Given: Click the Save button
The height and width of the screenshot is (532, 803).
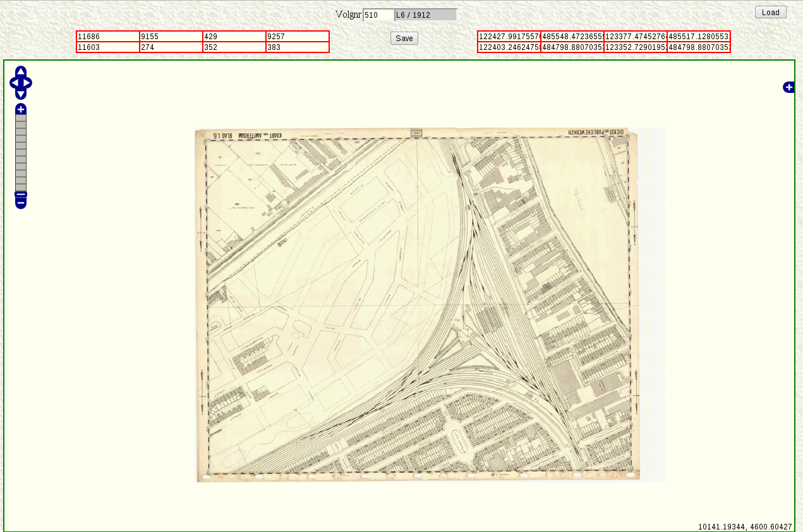Looking at the screenshot, I should pos(404,39).
